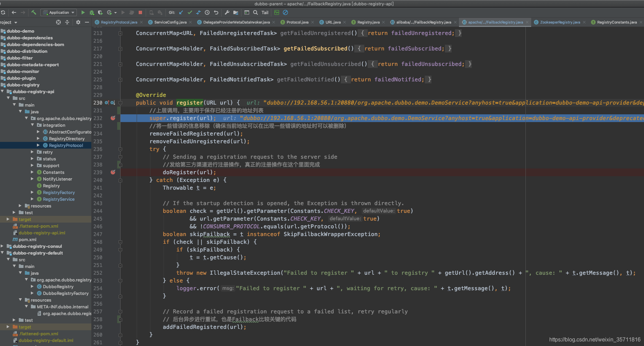
Task: Click the Git show history clock icon
Action: 207,12
